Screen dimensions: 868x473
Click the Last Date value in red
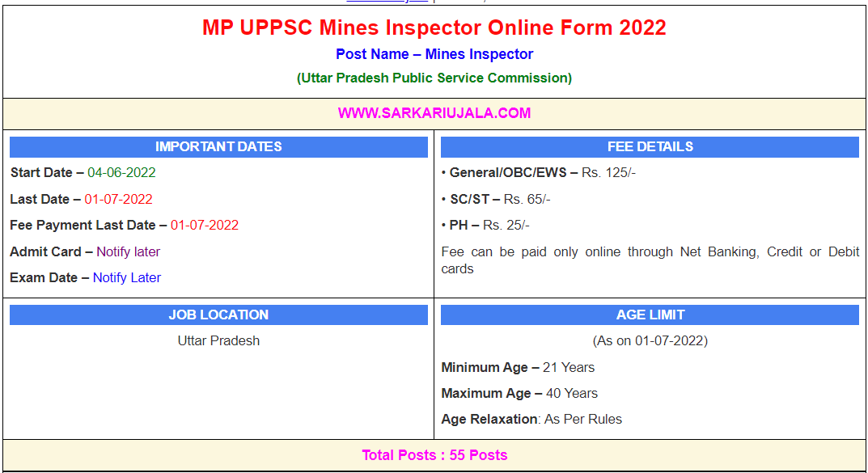pos(118,200)
